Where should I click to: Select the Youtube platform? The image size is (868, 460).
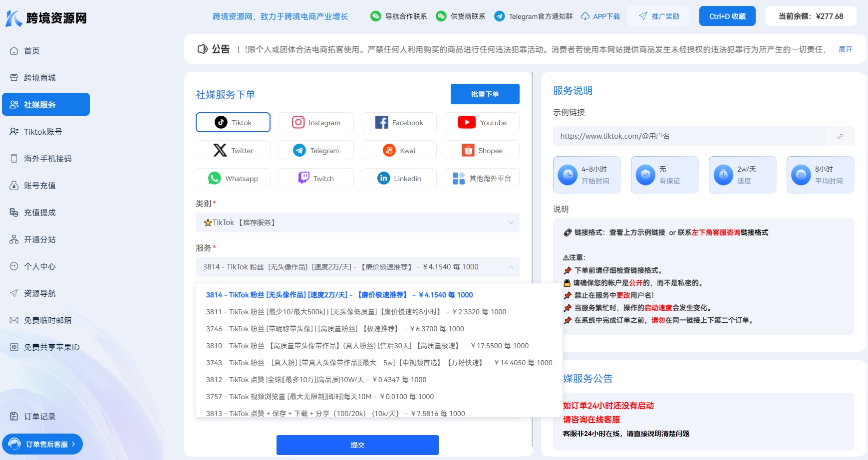pyautogui.click(x=482, y=122)
